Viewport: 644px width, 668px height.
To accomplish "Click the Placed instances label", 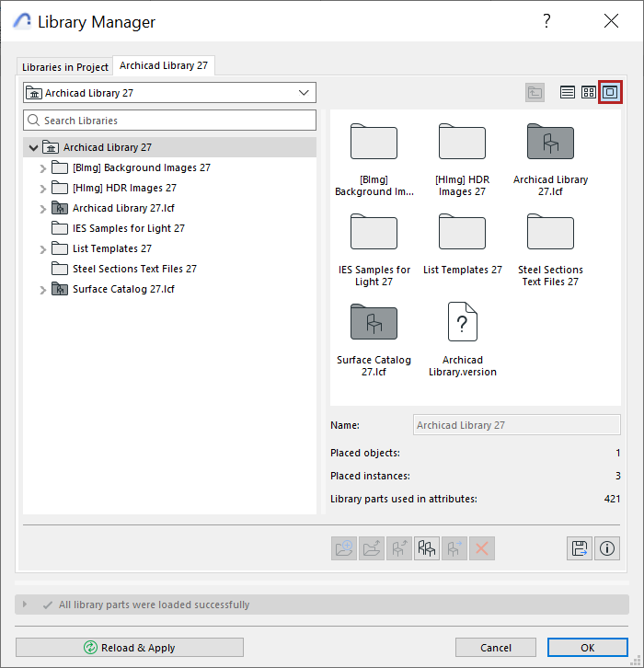I will tap(370, 476).
